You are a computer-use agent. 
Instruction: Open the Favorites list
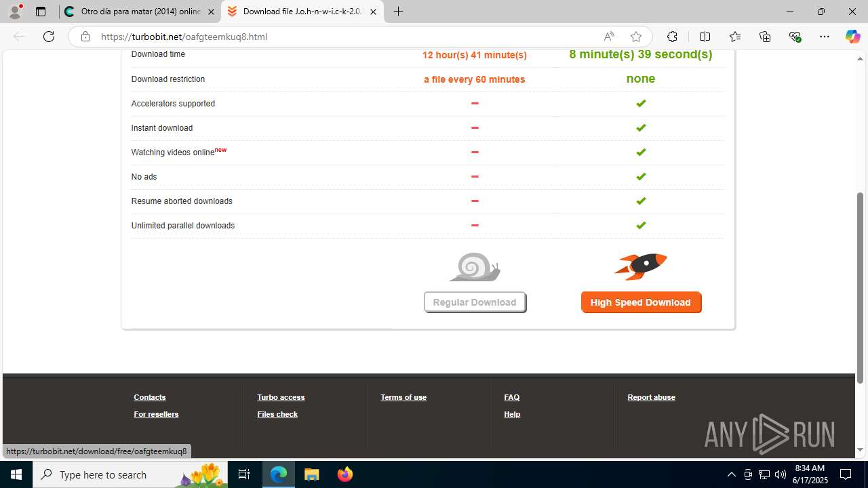click(x=735, y=37)
